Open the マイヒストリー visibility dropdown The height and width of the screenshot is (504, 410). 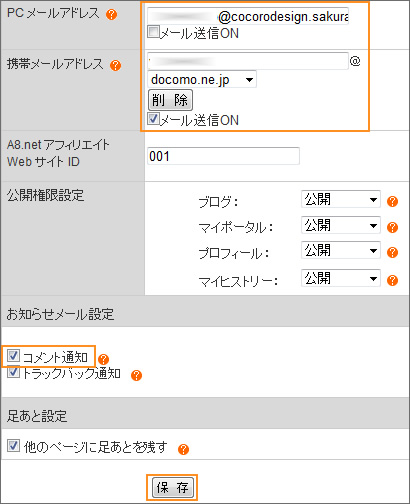[x=341, y=278]
